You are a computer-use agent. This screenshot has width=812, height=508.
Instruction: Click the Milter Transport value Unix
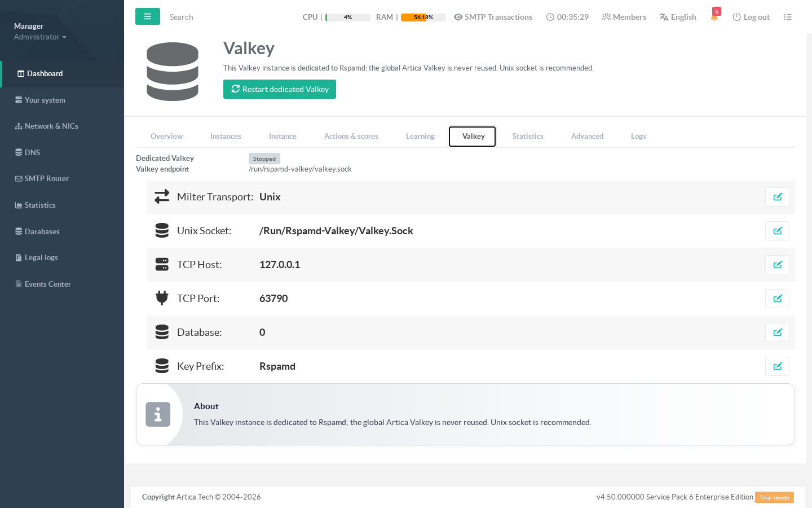270,197
